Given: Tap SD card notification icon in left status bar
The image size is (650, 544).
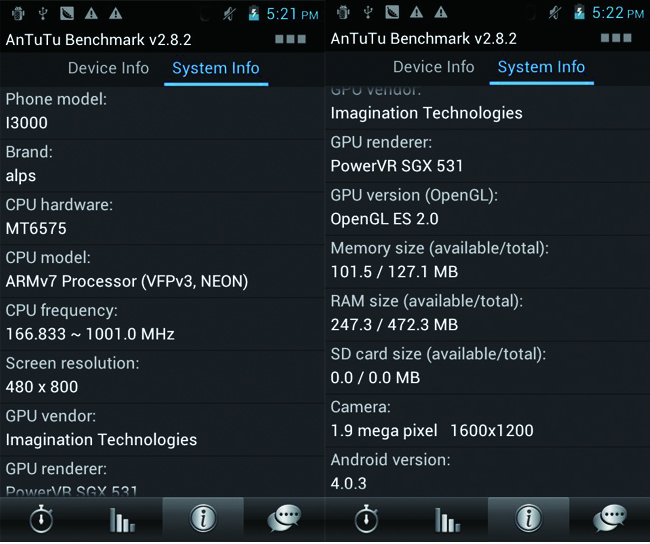Looking at the screenshot, I should (67, 14).
